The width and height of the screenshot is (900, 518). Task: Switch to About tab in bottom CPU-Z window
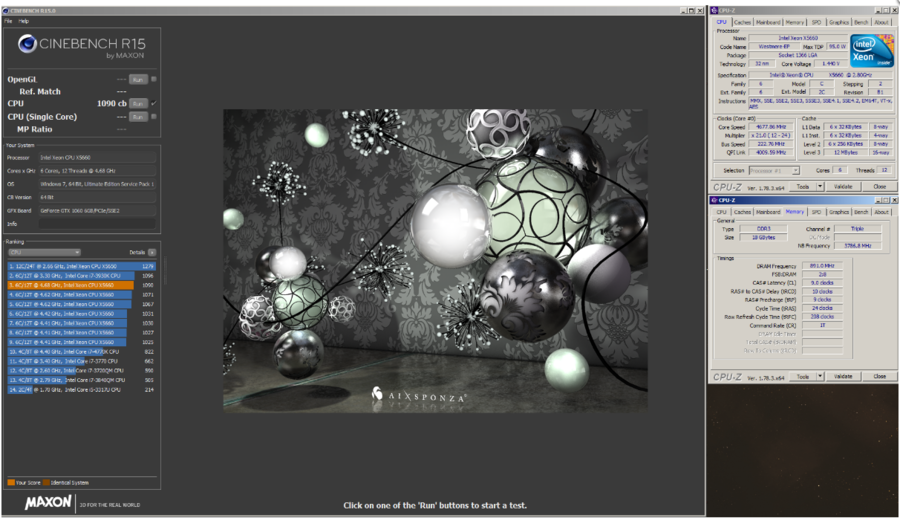coord(881,212)
